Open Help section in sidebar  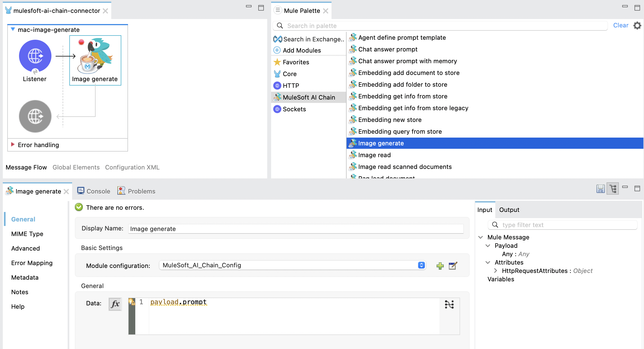(18, 306)
